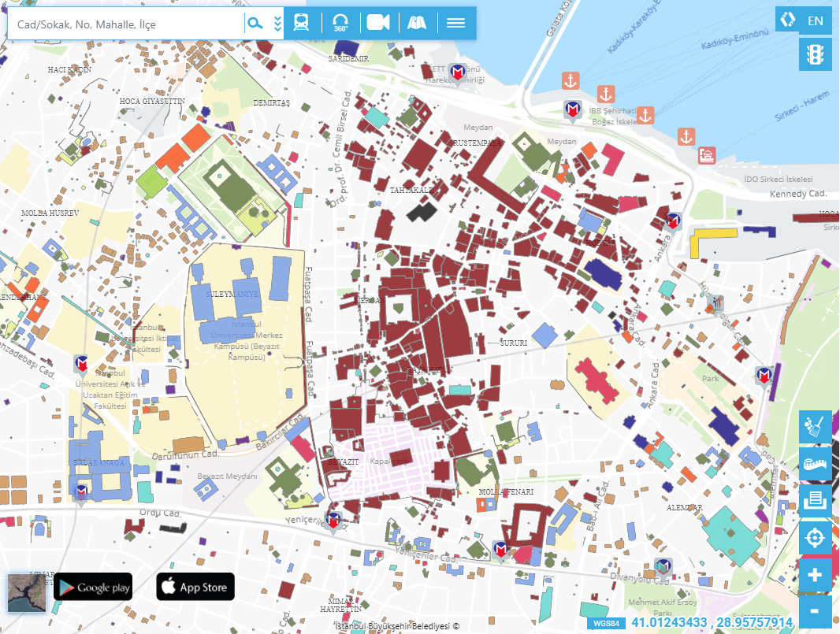Screen dimensions: 840x634
Task: Click anchor marker right of Boğaz İskelesi label
Action: pyautogui.click(x=645, y=116)
